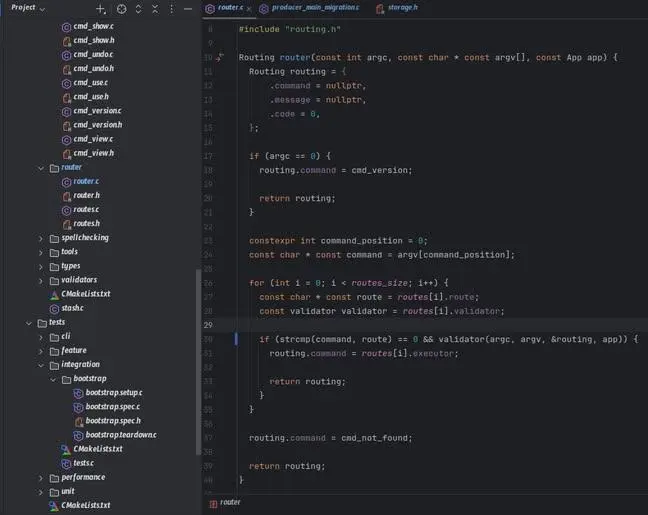Viewport: 648px width, 515px height.
Task: Collapse the router folder
Action: pyautogui.click(x=41, y=168)
